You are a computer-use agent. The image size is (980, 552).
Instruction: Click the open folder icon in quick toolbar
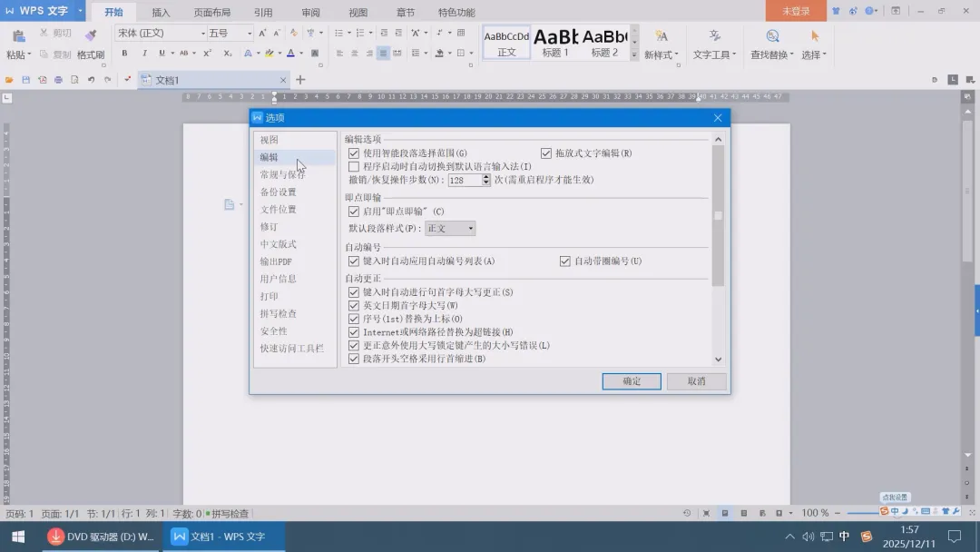9,80
